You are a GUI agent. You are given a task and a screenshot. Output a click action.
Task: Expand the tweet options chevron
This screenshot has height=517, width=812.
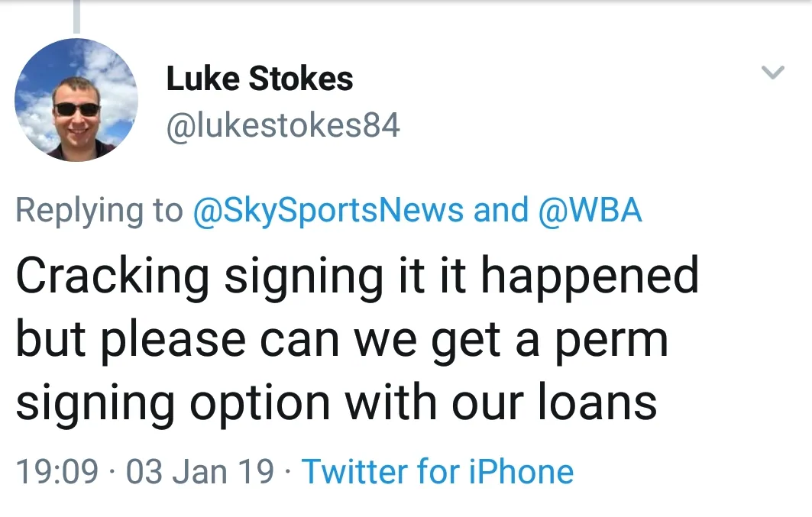[773, 73]
